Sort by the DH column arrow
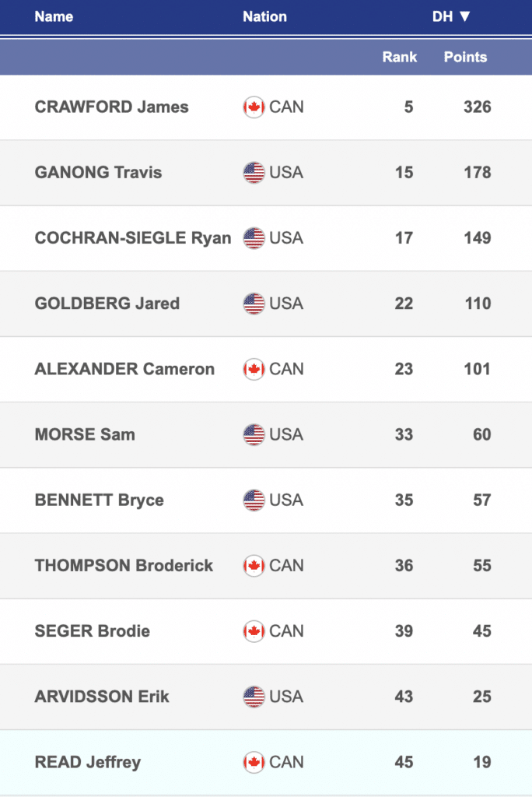 coord(465,16)
